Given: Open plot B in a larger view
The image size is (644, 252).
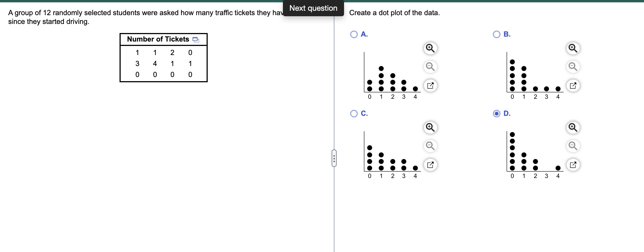Looking at the screenshot, I should click(x=573, y=85).
